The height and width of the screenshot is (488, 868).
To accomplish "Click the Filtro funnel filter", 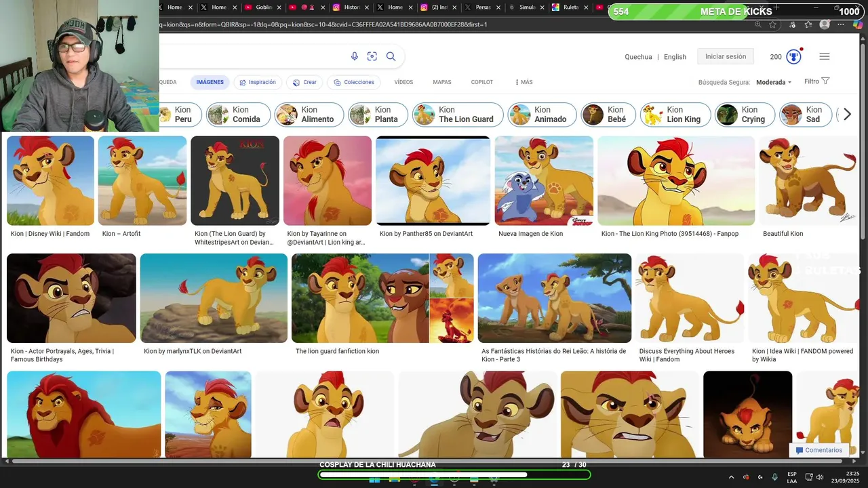I will [x=817, y=81].
